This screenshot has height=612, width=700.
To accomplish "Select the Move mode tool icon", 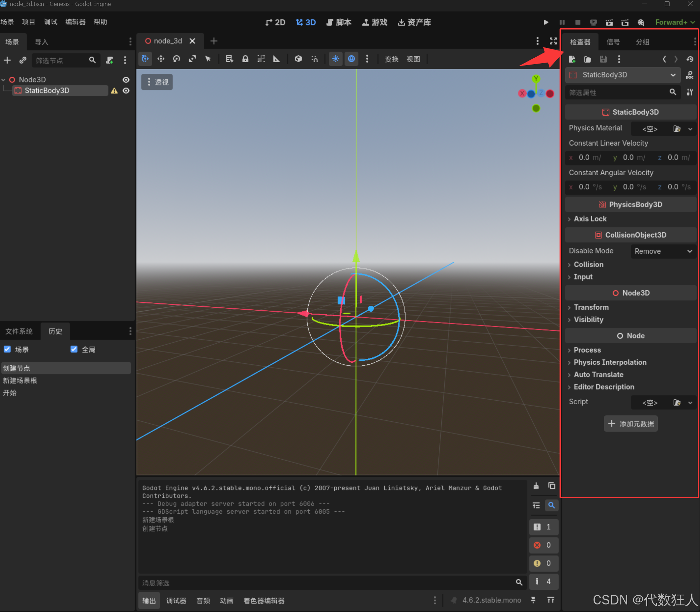I will click(x=161, y=59).
